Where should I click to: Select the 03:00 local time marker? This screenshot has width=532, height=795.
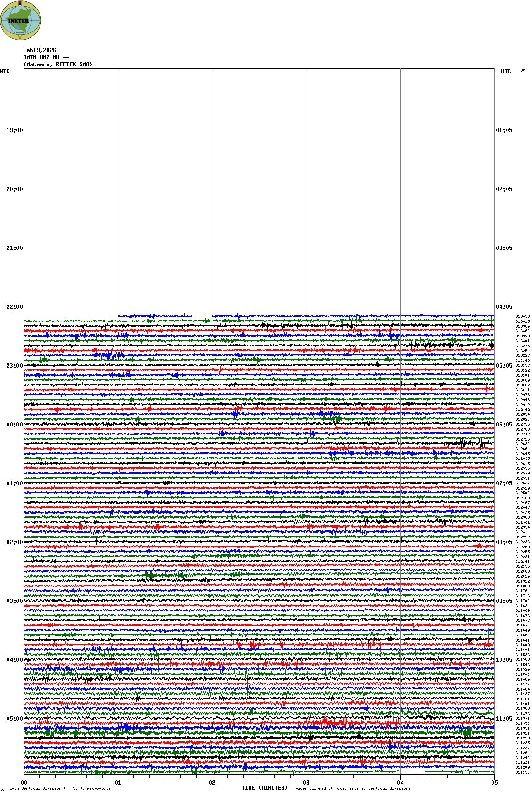click(14, 601)
